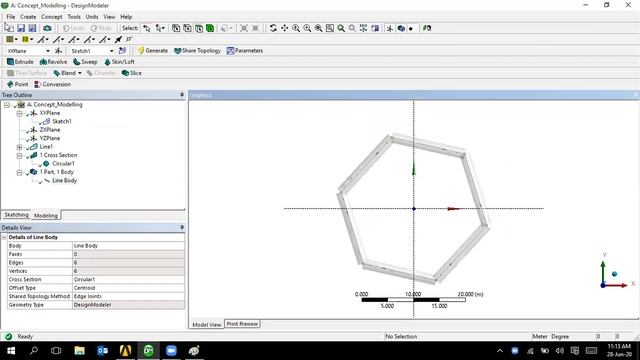Open the Tools menu
The image size is (640, 360).
coord(74,17)
